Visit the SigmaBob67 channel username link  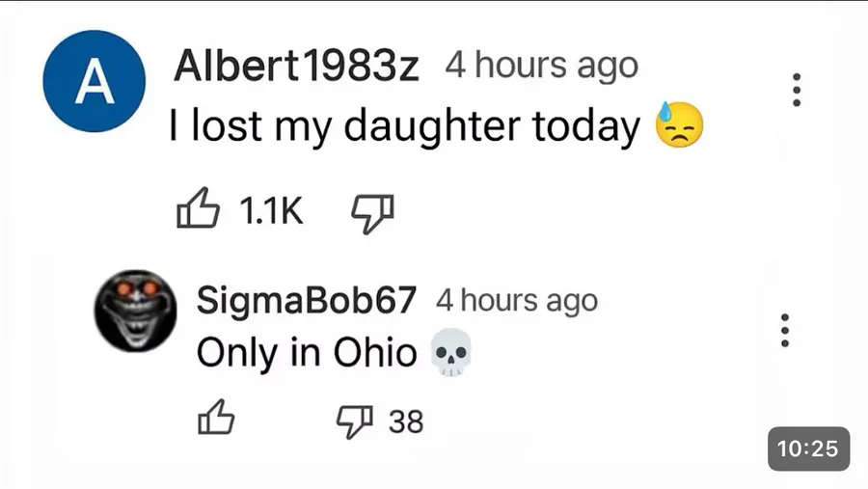307,300
